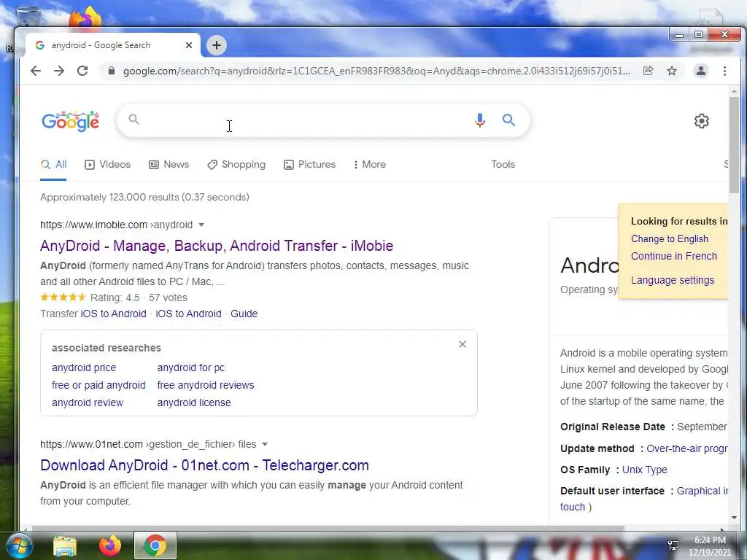The image size is (747, 560).
Task: Reload the page with the refresh icon
Action: (82, 71)
